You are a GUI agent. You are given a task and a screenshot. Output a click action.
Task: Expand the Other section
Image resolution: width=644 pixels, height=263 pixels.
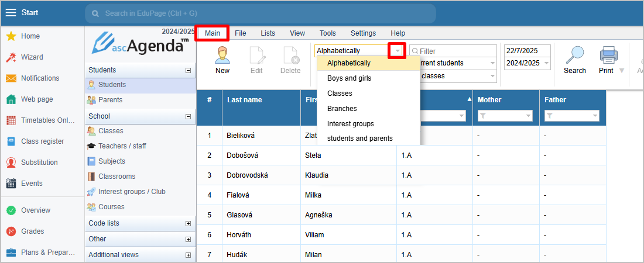[x=188, y=239]
